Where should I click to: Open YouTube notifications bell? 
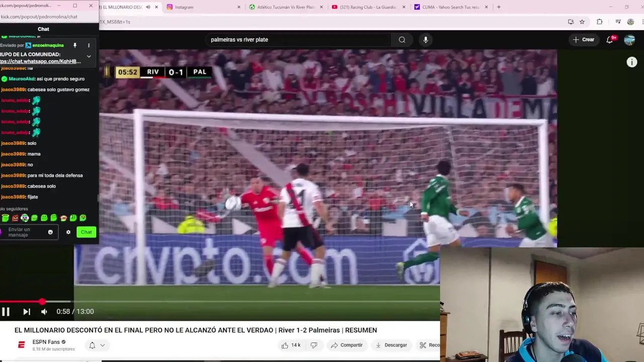point(610,40)
